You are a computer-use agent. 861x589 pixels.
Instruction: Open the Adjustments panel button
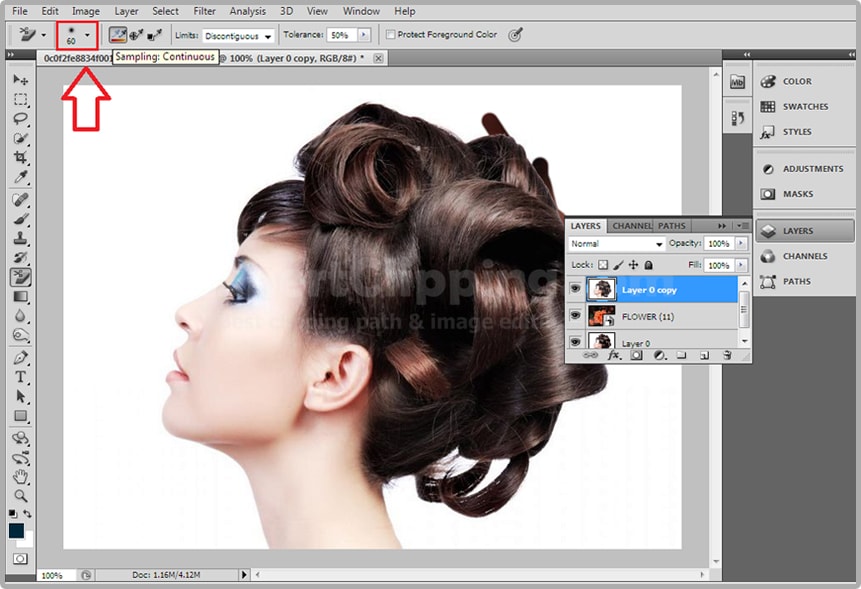point(803,169)
